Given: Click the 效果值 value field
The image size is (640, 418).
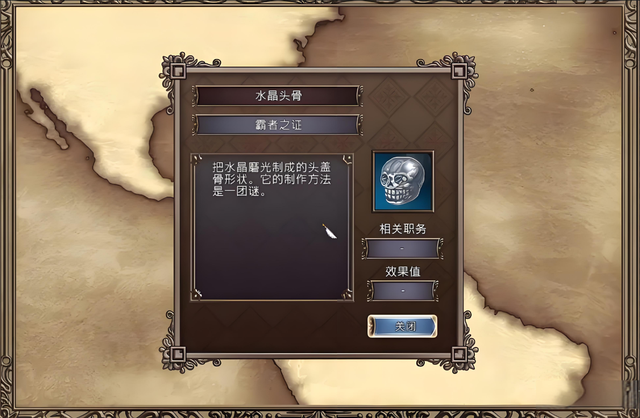Looking at the screenshot, I should [403, 291].
